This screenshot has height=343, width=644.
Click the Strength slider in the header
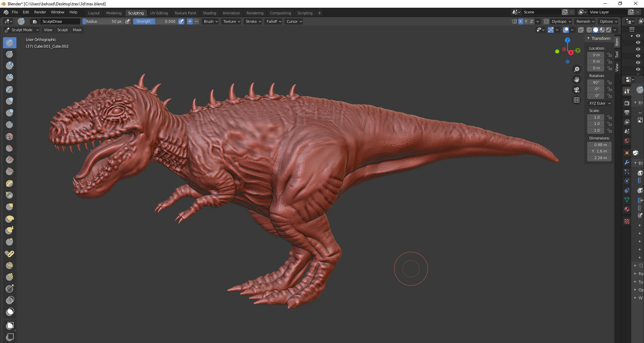[155, 21]
